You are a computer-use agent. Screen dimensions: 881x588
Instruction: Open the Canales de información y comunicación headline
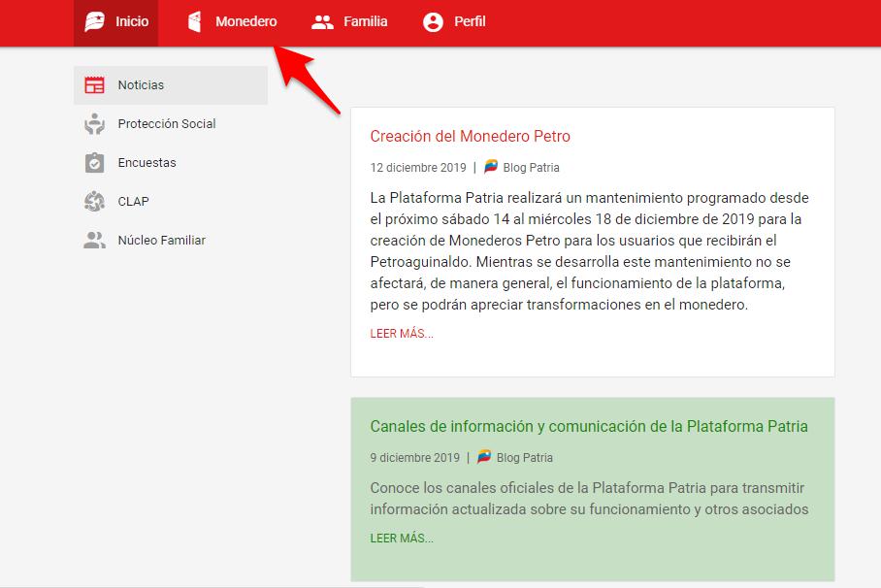point(589,426)
